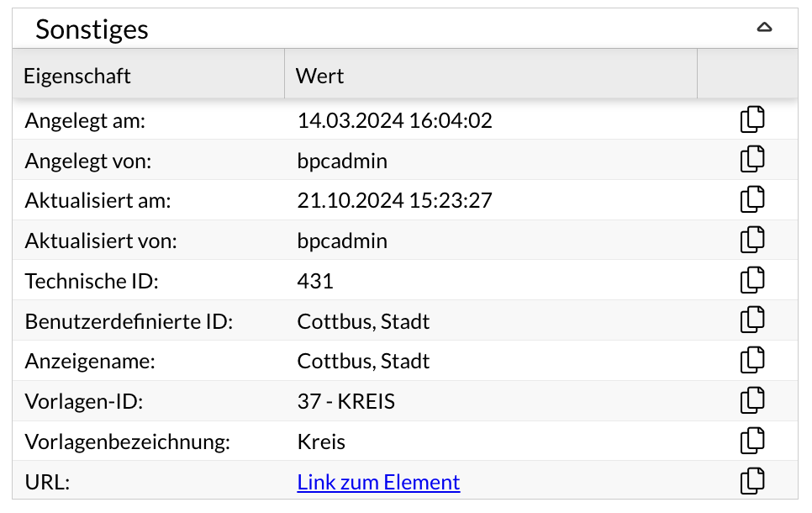Viewport: 812px width, 513px height.
Task: Copy the Benutzerdefinierte ID value
Action: pyautogui.click(x=752, y=320)
